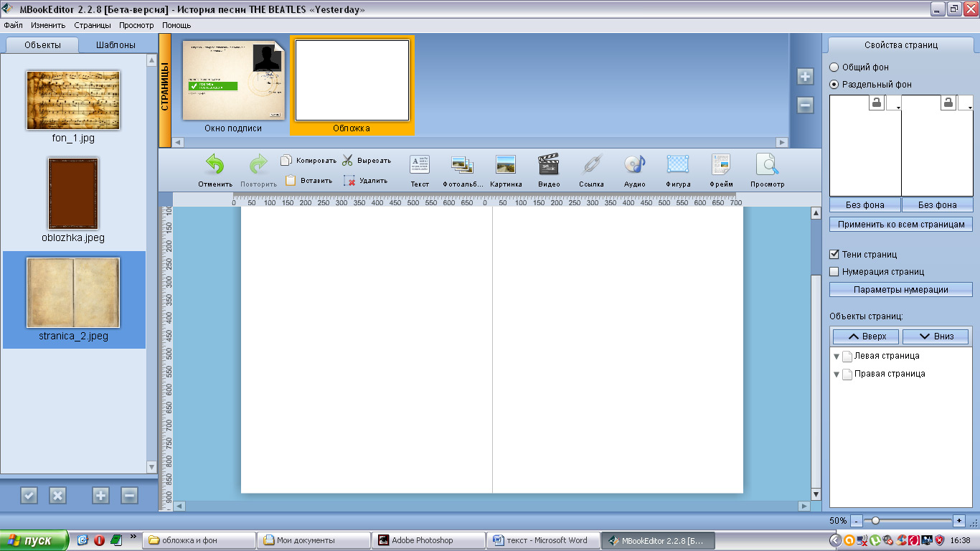Click the Правая страница tree item
The height and width of the screenshot is (551, 980).
tap(890, 374)
